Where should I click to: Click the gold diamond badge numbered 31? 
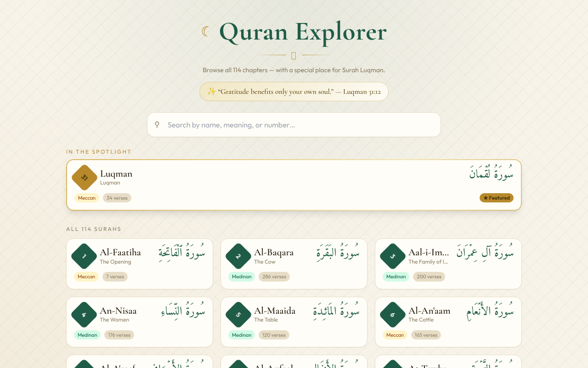click(x=85, y=178)
